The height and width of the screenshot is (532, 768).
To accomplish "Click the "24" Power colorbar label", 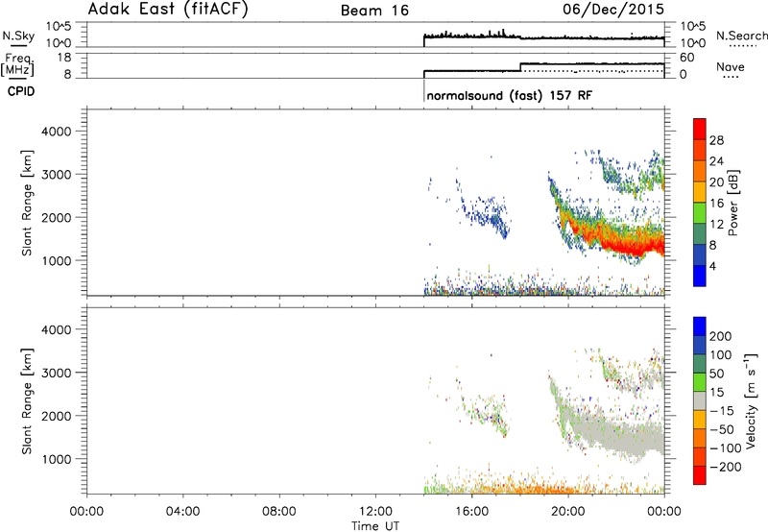I will click(x=716, y=161).
